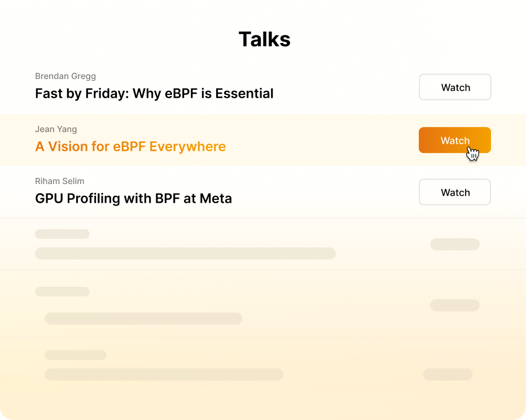Open 'A Vision for eBPF Everywhere' title
The height and width of the screenshot is (420, 526).
(x=130, y=147)
